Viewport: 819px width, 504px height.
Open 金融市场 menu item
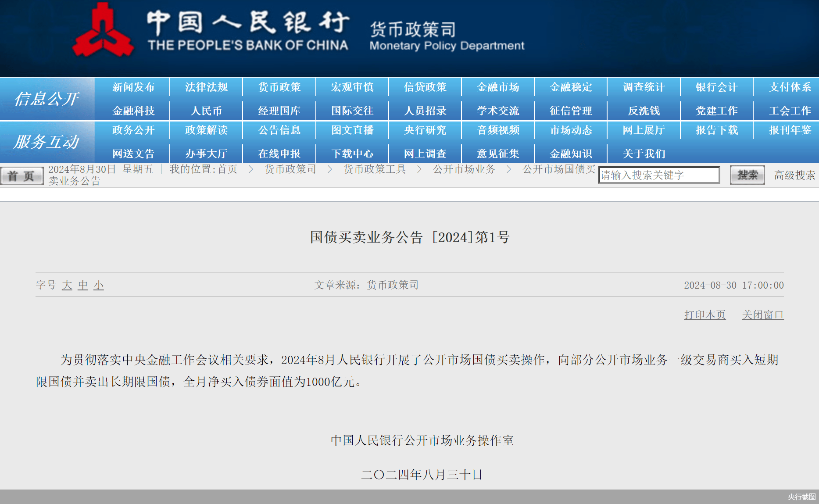pos(498,87)
